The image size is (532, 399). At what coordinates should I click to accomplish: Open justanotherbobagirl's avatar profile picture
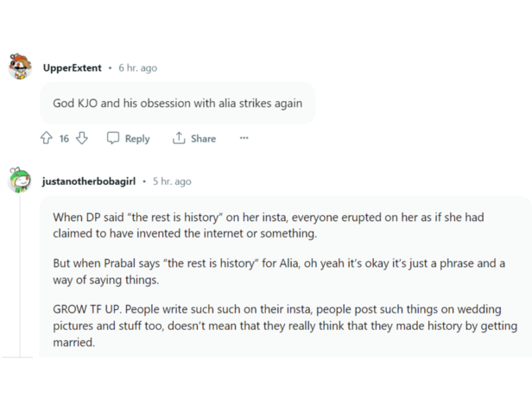point(20,181)
